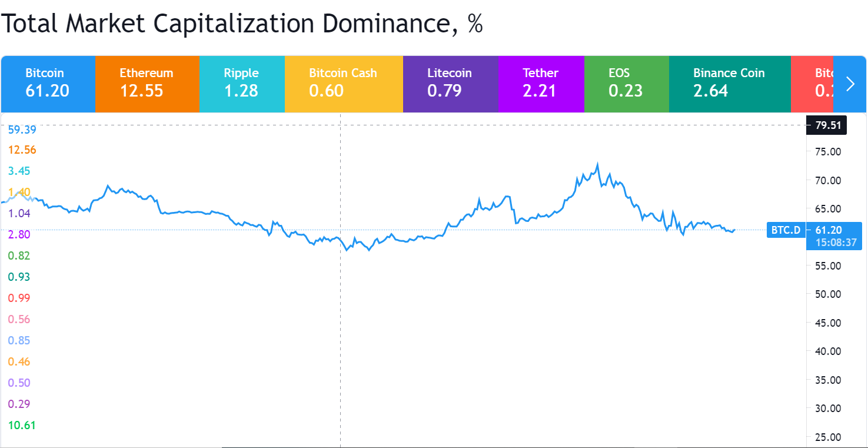Click the 45.00 price axis label
The image size is (868, 448).
point(828,323)
